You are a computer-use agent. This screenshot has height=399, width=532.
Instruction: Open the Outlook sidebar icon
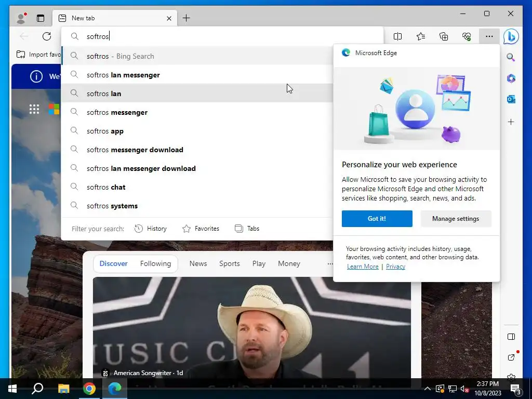511,99
